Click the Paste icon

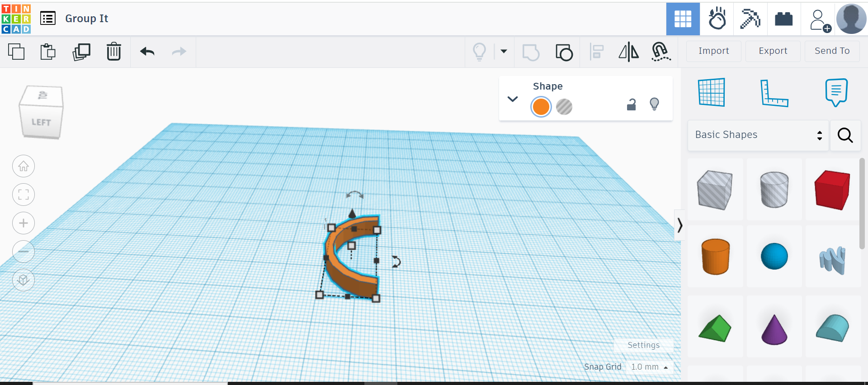click(x=48, y=52)
